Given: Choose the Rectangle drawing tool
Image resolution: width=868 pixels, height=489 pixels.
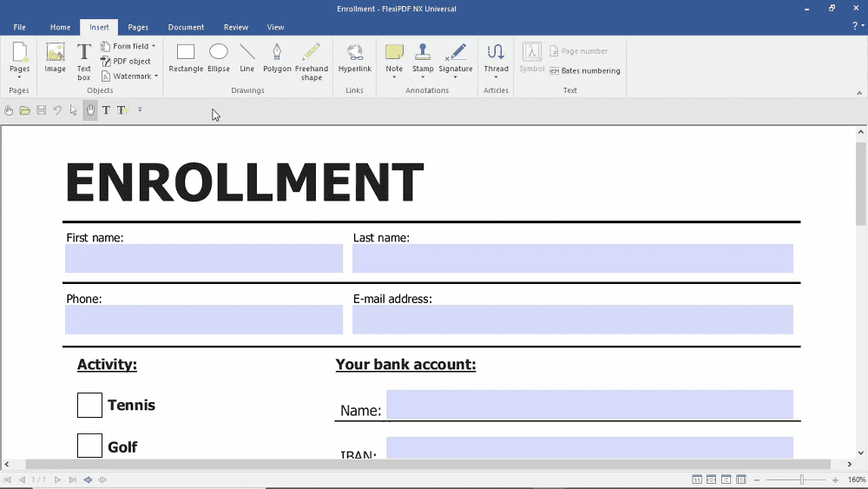Looking at the screenshot, I should [x=186, y=57].
